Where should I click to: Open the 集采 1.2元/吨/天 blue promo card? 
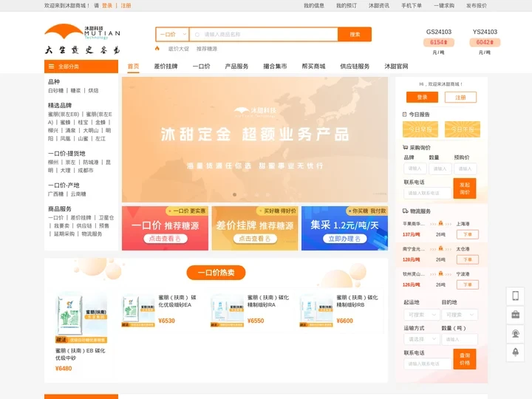pyautogui.click(x=344, y=228)
